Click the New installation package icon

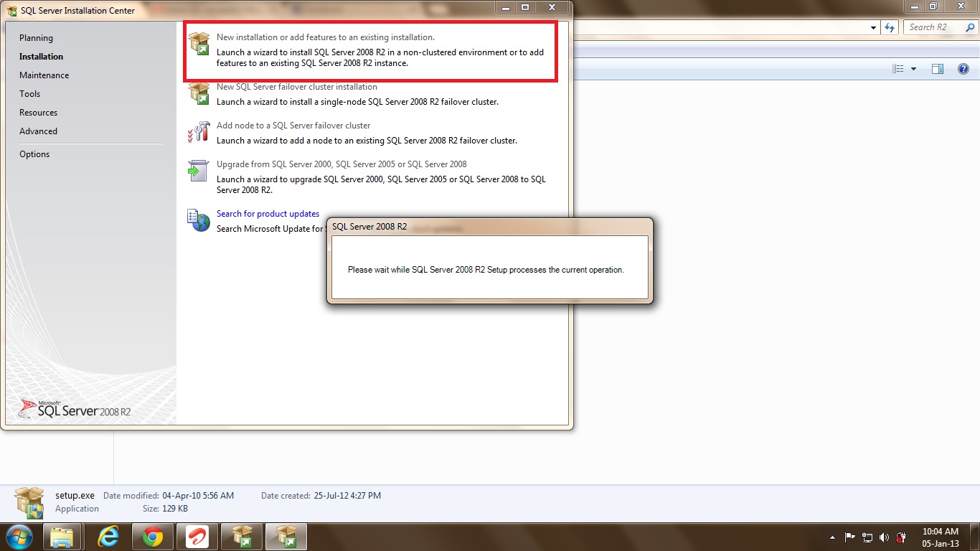tap(199, 44)
